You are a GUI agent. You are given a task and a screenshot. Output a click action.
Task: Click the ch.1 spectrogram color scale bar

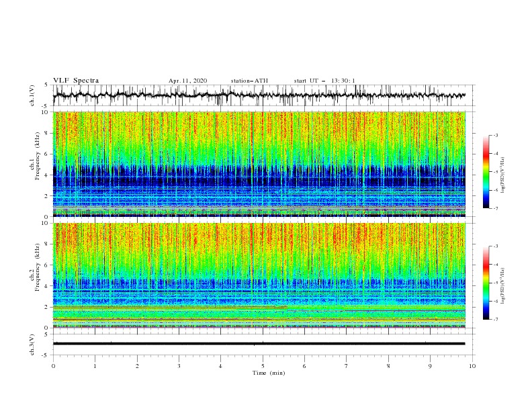pyautogui.click(x=486, y=172)
